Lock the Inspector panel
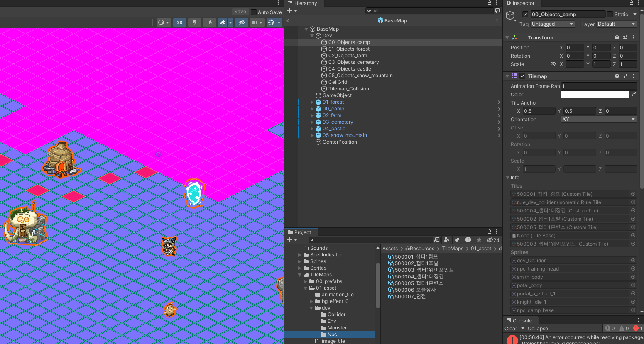The width and height of the screenshot is (644, 344). tap(632, 3)
